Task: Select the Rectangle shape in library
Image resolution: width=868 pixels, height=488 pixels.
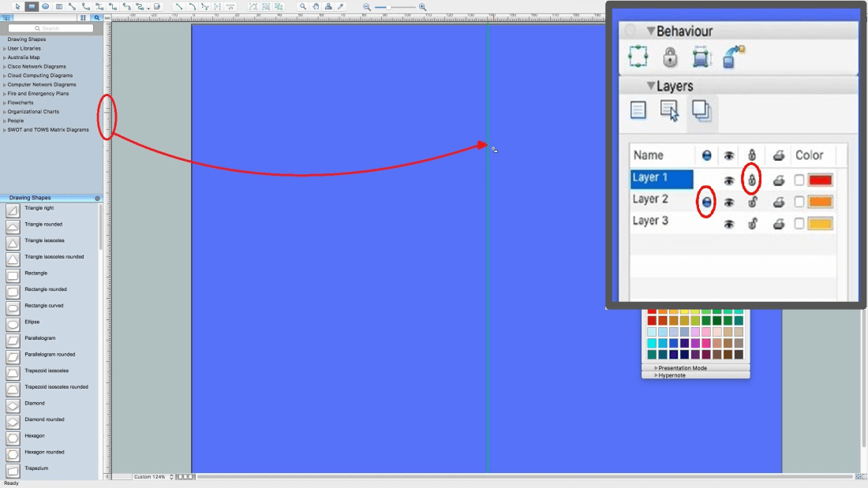Action: tap(36, 274)
